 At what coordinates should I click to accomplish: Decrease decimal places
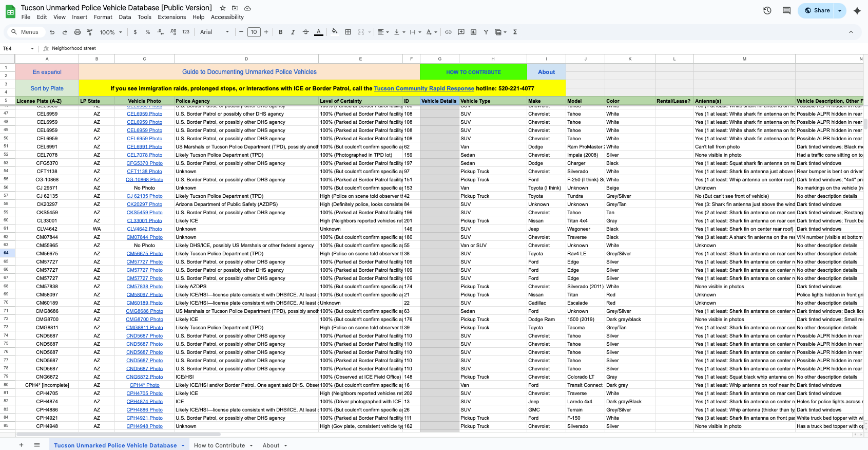point(161,32)
